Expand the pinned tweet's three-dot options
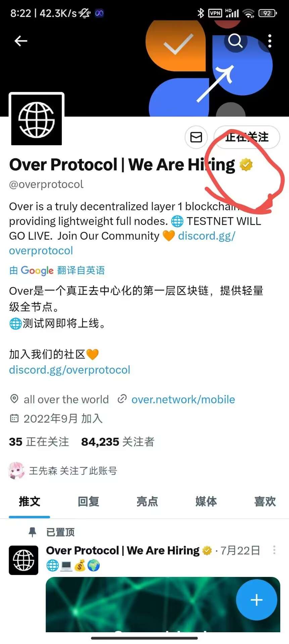Image resolution: width=289 pixels, height=644 pixels. 274,550
